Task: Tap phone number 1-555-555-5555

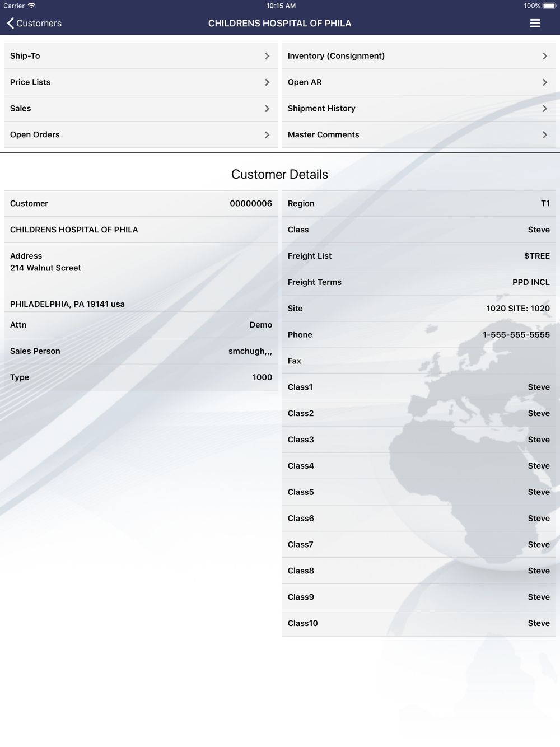Action: pyautogui.click(x=516, y=335)
